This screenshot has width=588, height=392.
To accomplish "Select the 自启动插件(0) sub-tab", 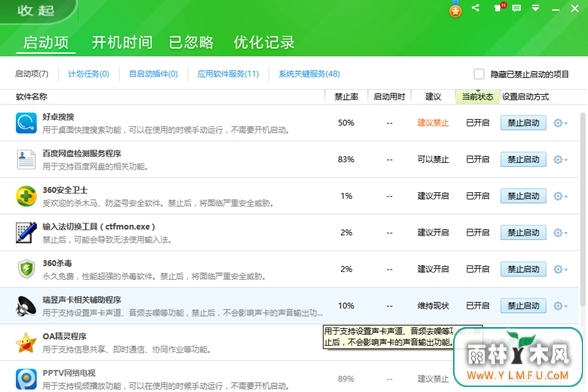I will point(153,74).
